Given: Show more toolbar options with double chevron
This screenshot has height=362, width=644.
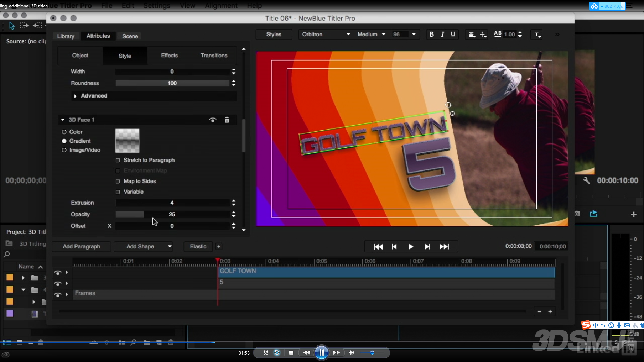Looking at the screenshot, I should tap(557, 35).
